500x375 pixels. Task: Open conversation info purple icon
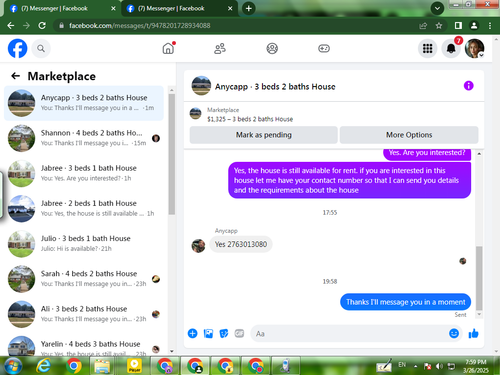[x=468, y=86]
